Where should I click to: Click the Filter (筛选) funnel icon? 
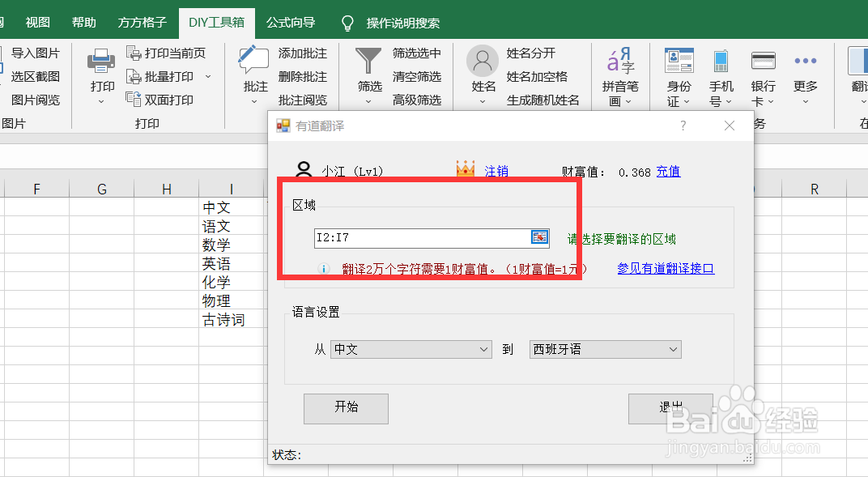[368, 60]
